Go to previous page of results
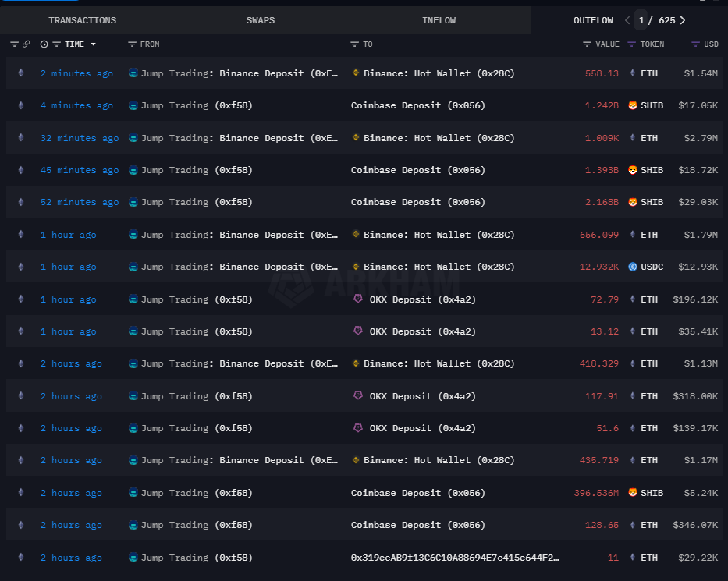Screen dimensions: 728x581 click(626, 20)
